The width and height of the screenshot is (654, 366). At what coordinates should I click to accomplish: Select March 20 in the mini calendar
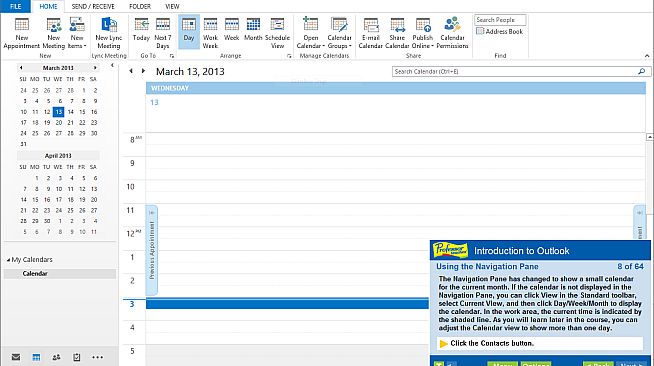point(59,123)
